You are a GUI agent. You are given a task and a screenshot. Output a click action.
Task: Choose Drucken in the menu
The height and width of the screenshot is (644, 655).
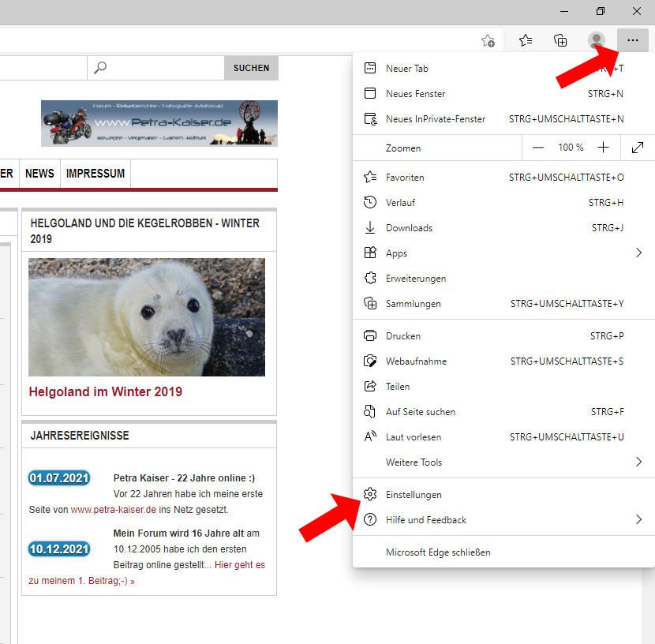point(403,336)
